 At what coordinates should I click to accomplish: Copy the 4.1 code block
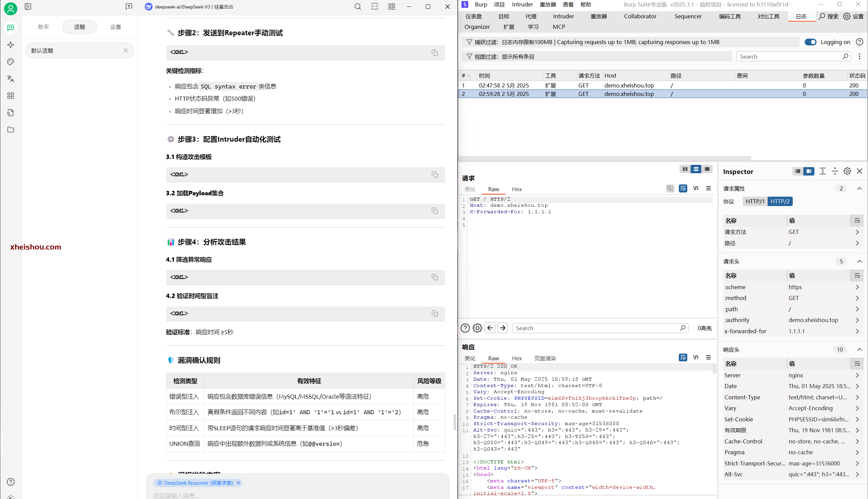click(435, 277)
